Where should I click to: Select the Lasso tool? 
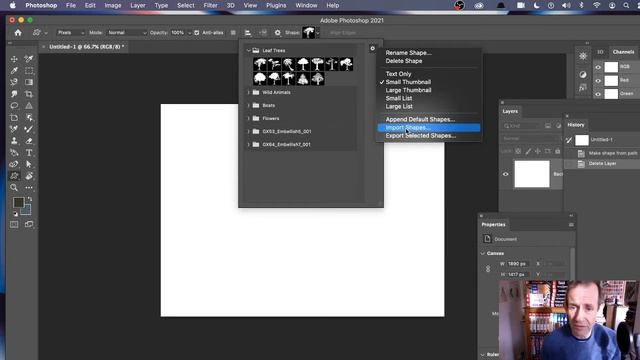pos(14,106)
